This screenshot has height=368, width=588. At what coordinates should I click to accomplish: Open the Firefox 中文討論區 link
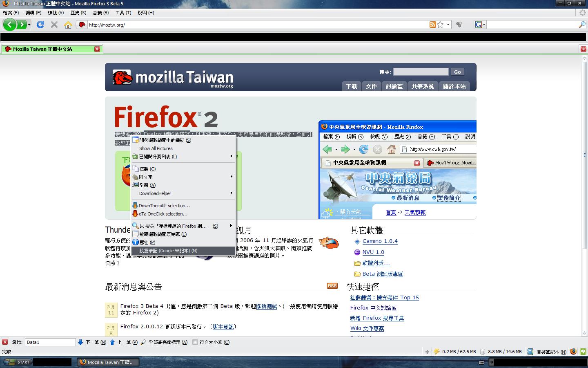coord(373,308)
